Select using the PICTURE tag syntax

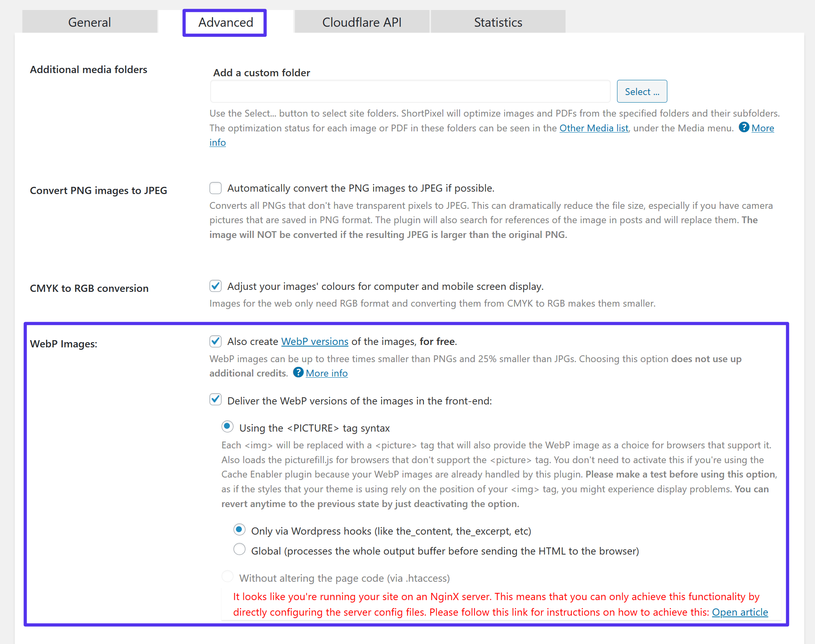coord(228,427)
